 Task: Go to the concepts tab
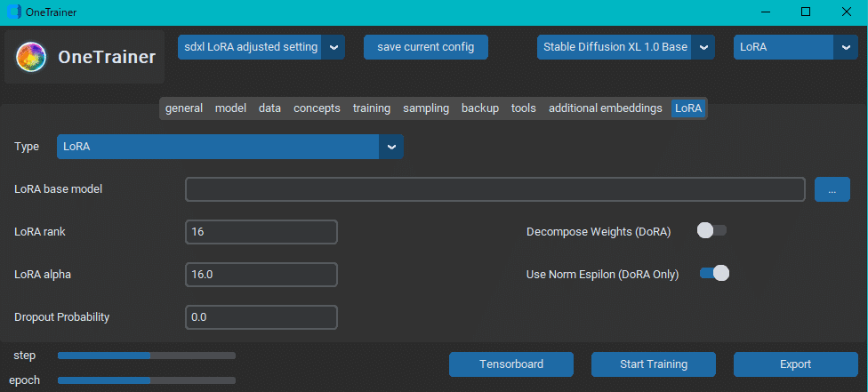tap(317, 108)
